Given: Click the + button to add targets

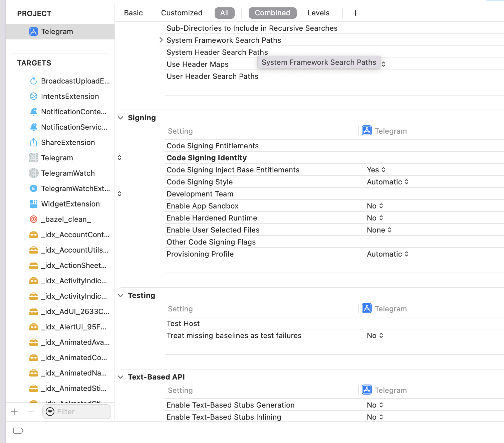Looking at the screenshot, I should [14, 412].
